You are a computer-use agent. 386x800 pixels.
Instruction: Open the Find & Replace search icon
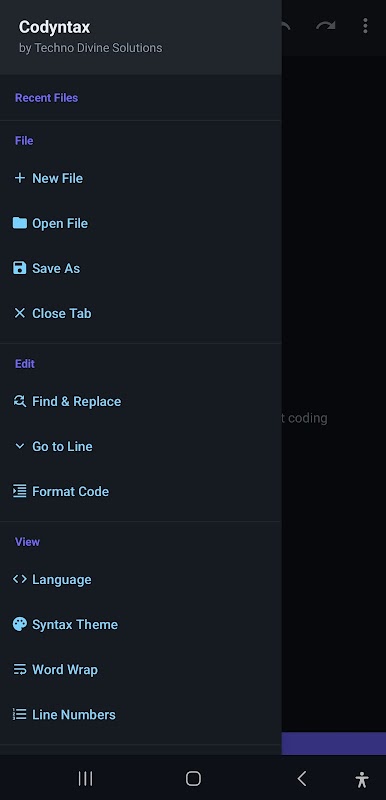point(19,401)
